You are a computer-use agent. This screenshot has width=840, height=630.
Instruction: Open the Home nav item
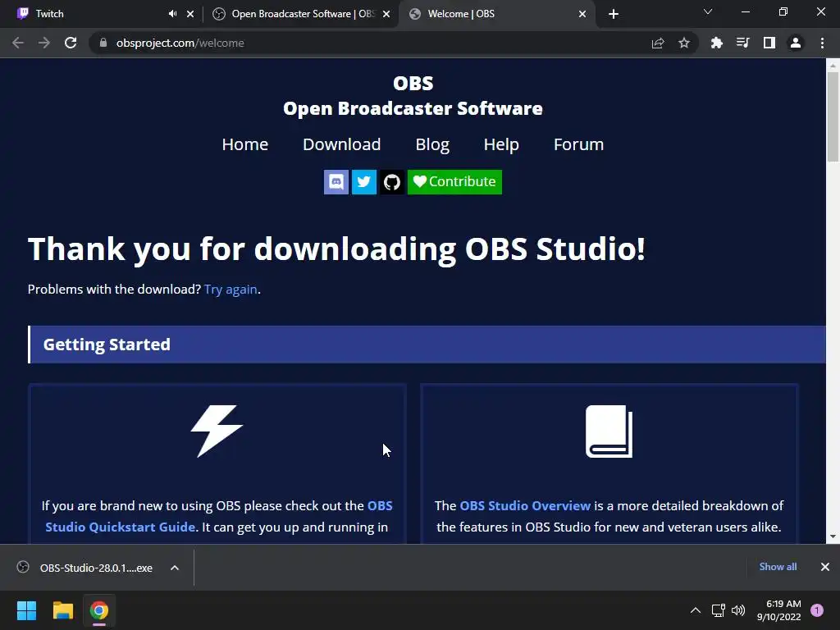click(x=244, y=144)
